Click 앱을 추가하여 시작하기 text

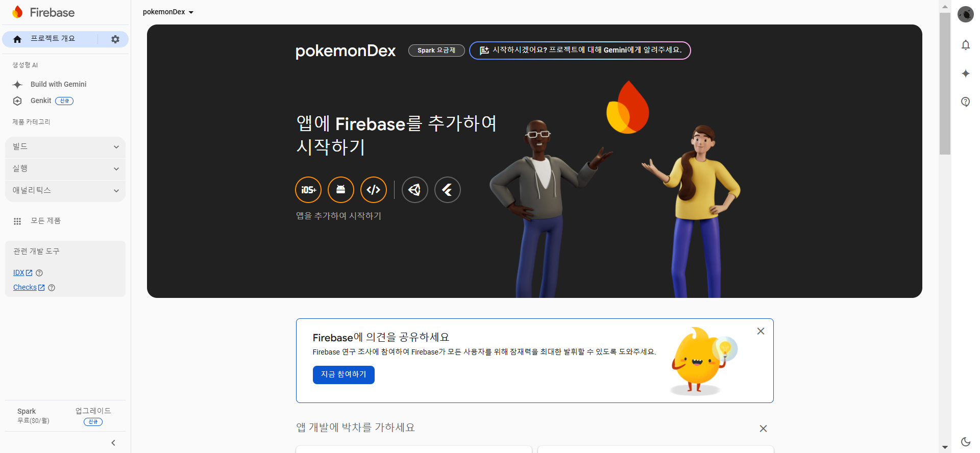pos(338,216)
